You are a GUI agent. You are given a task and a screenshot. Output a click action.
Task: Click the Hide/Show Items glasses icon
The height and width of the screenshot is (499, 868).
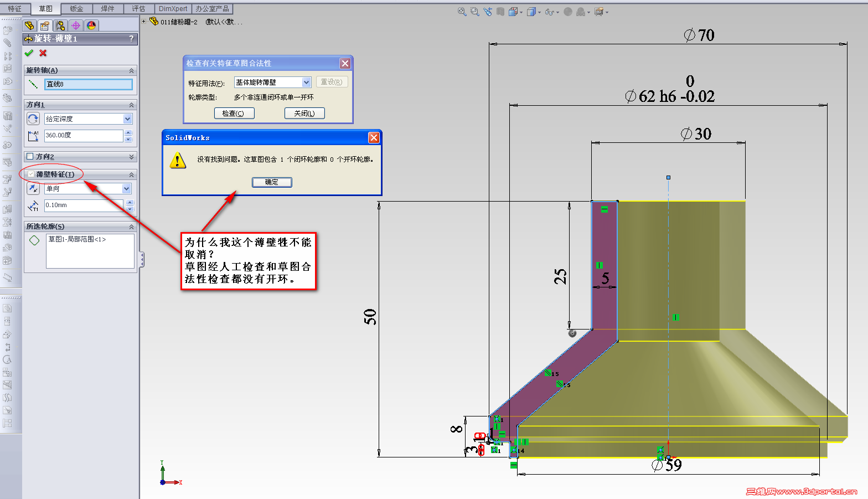click(549, 12)
